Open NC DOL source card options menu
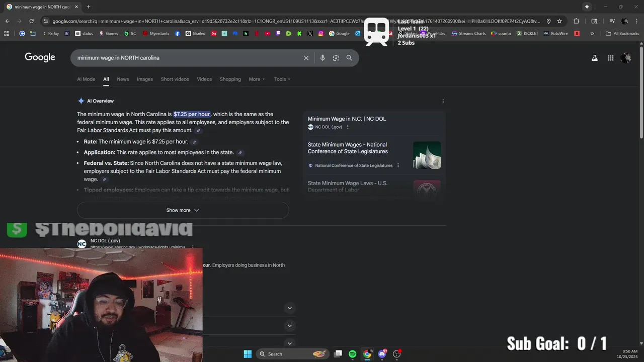Screen dimensions: 644x362 pos(348,127)
